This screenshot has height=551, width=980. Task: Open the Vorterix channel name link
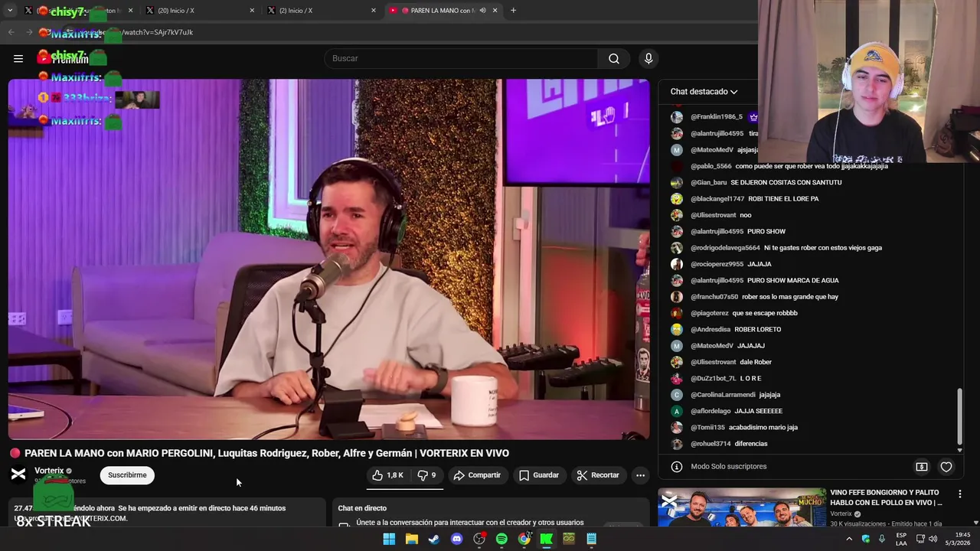click(49, 471)
